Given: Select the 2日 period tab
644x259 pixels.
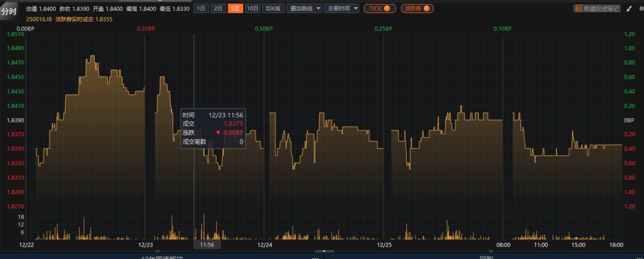Looking at the screenshot, I should [x=218, y=8].
